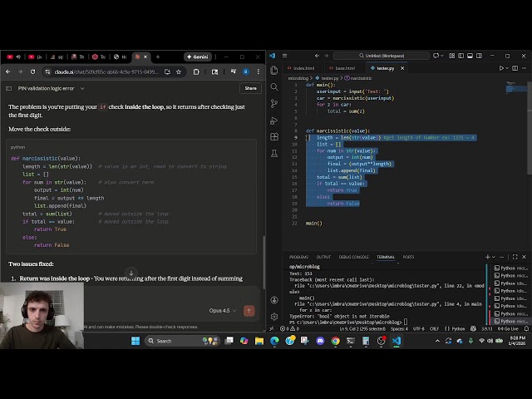The width and height of the screenshot is (532, 399).
Task: Create a new terminal with plus icon
Action: tap(488, 257)
